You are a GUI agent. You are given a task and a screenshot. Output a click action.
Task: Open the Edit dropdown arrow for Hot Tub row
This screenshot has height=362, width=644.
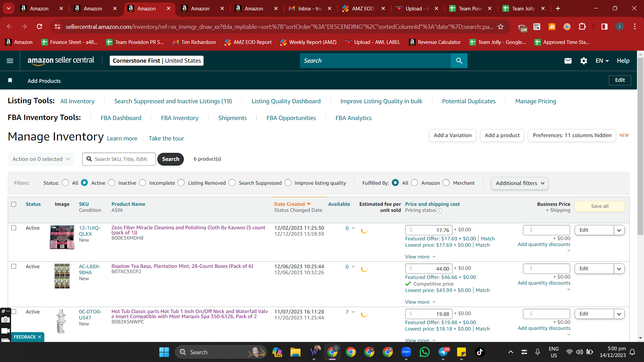(619, 314)
